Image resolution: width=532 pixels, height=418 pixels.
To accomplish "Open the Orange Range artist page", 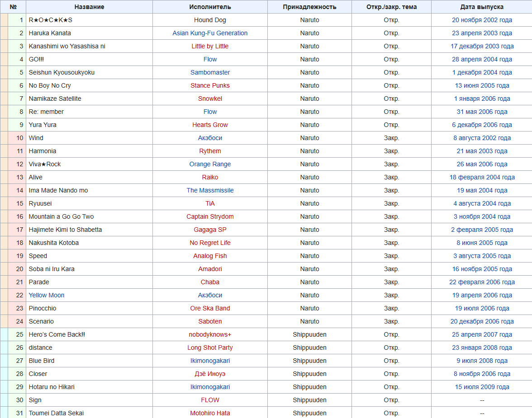I will coord(210,164).
